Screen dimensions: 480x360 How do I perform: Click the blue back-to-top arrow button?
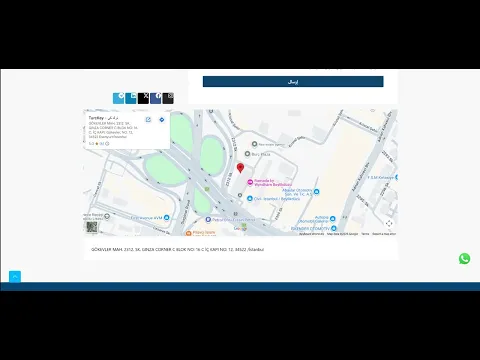click(15, 276)
